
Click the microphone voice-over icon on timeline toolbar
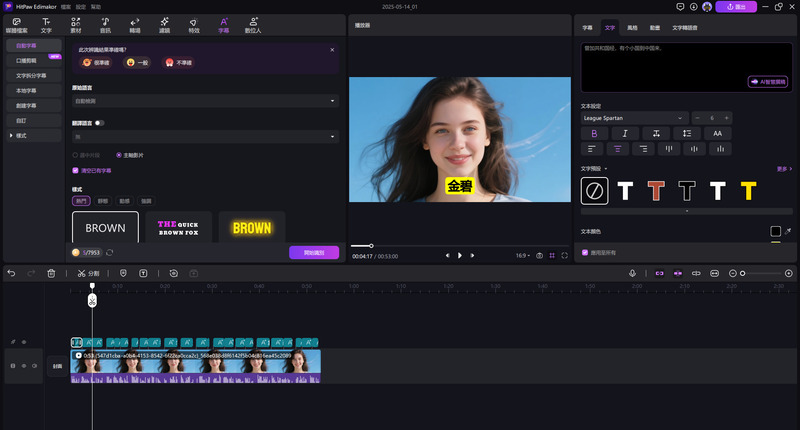[633, 273]
